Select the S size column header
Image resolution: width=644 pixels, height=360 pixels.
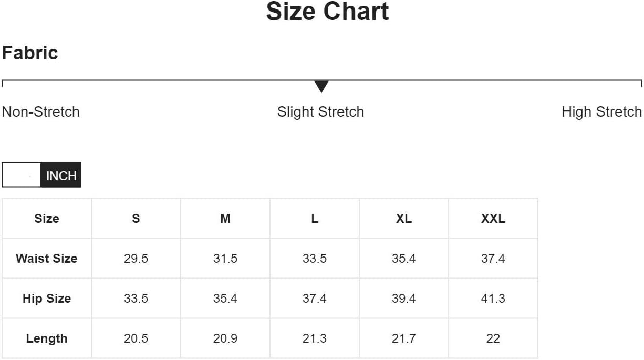pos(136,219)
